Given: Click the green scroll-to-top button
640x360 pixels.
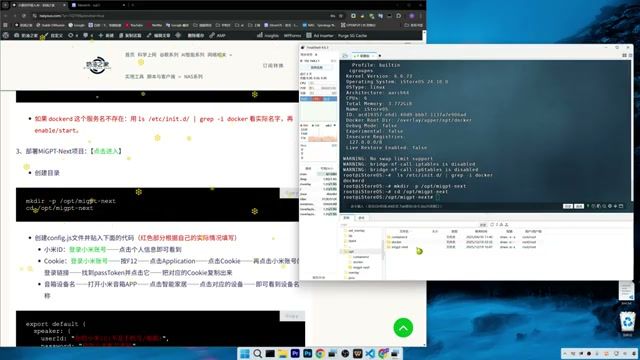Looking at the screenshot, I should 403,327.
